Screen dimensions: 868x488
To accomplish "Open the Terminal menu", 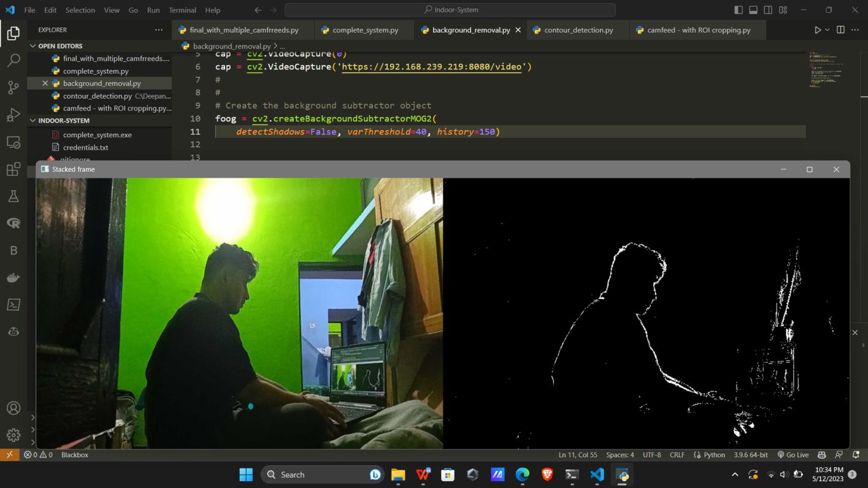I will 182,10.
